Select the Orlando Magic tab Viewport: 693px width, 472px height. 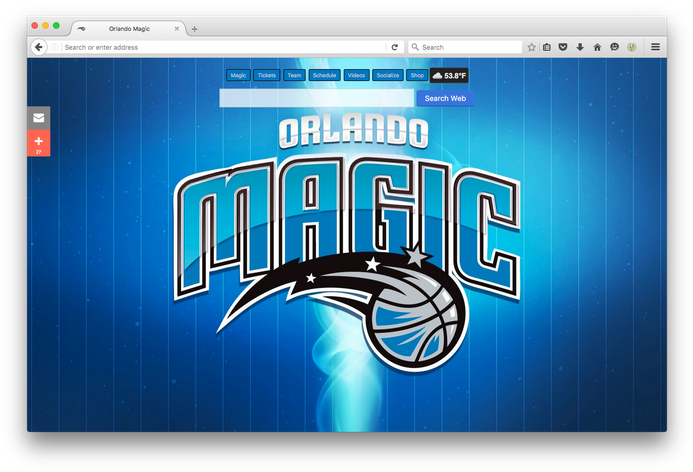coord(129,29)
